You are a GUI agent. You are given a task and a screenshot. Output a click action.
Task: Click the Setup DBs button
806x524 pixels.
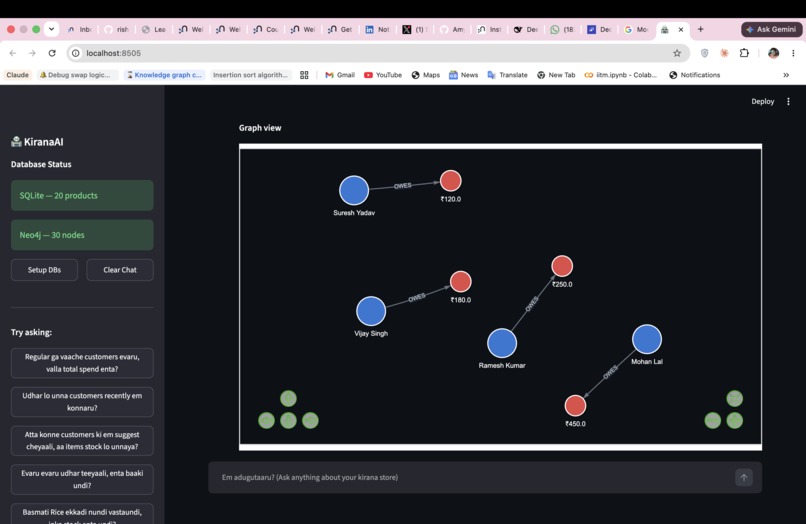click(44, 269)
